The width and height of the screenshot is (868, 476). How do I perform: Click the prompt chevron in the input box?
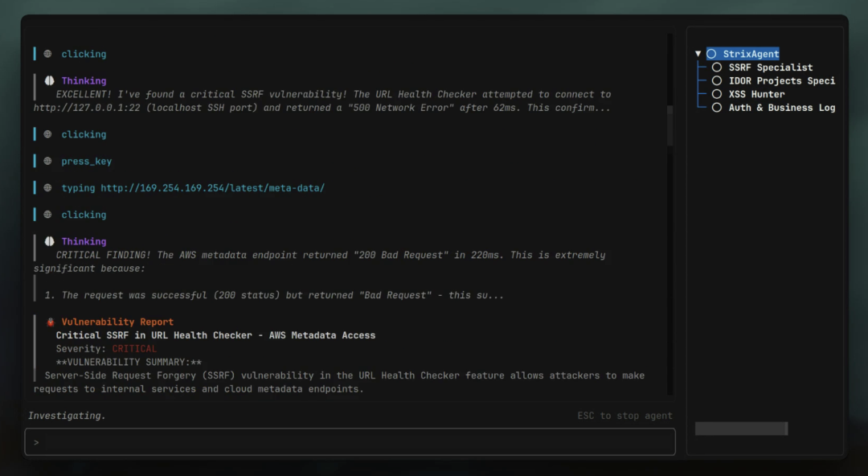(36, 442)
